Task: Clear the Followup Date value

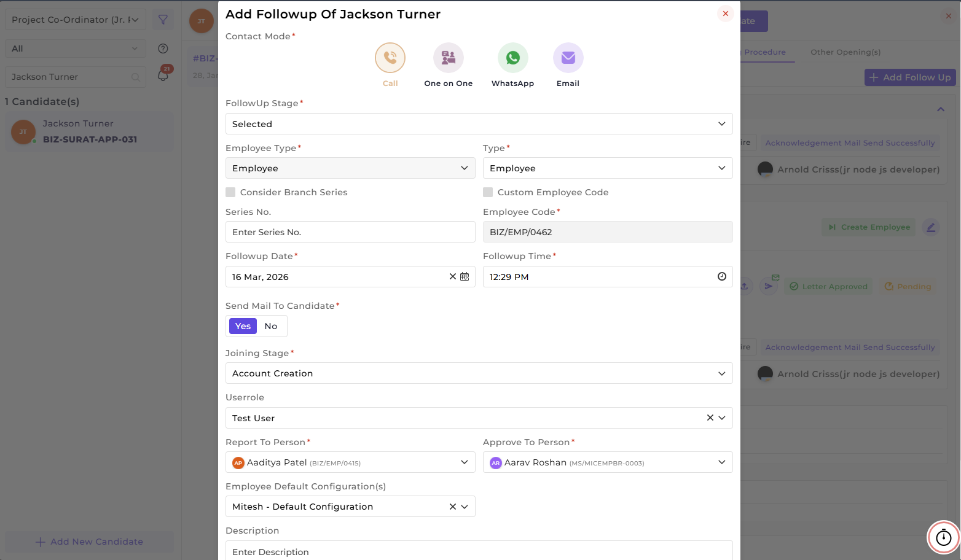Action: pos(453,276)
